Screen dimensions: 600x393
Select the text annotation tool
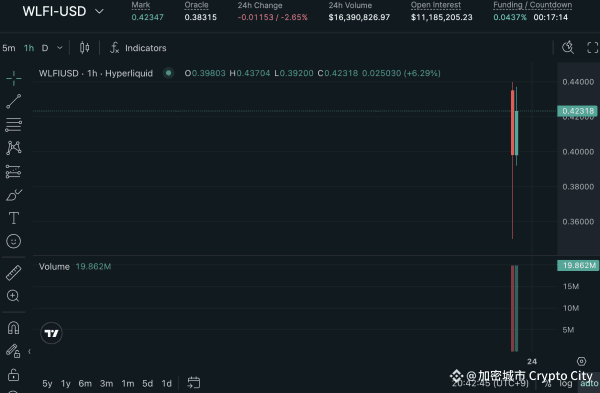point(13,218)
